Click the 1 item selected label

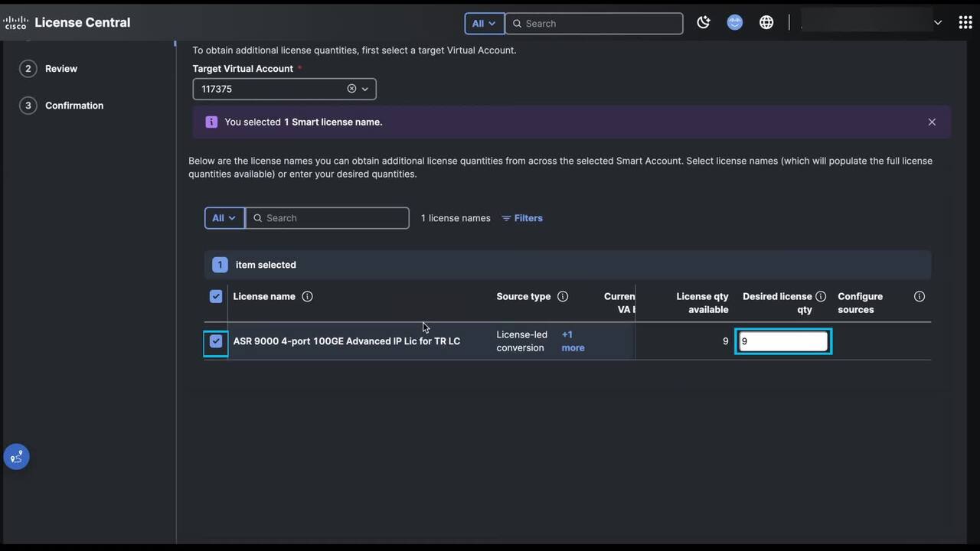click(266, 265)
